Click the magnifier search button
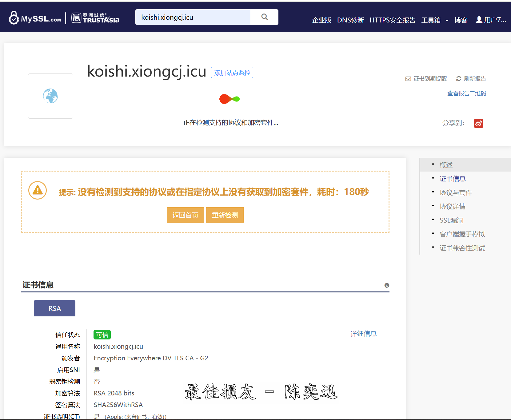The height and width of the screenshot is (420, 511). (265, 17)
